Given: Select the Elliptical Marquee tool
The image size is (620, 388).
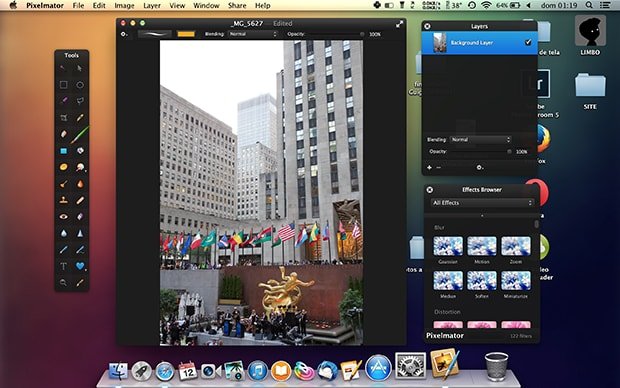Looking at the screenshot, I should coord(80,85).
